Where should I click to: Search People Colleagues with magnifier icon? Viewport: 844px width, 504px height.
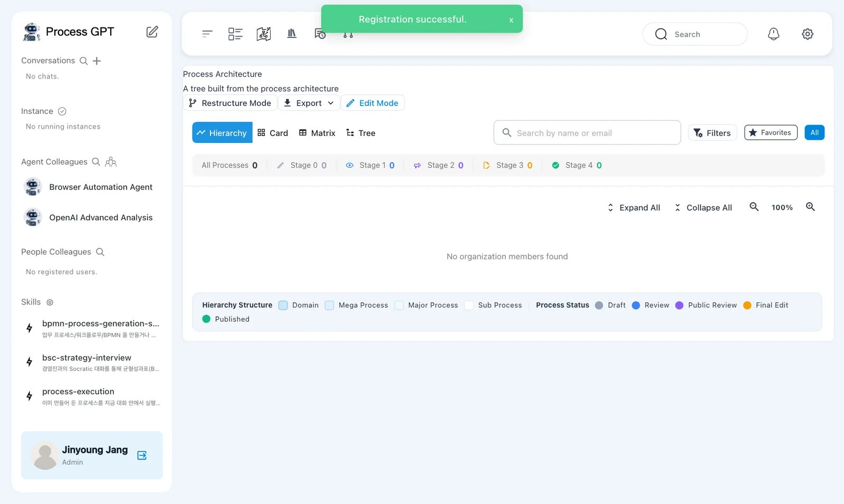click(x=100, y=252)
